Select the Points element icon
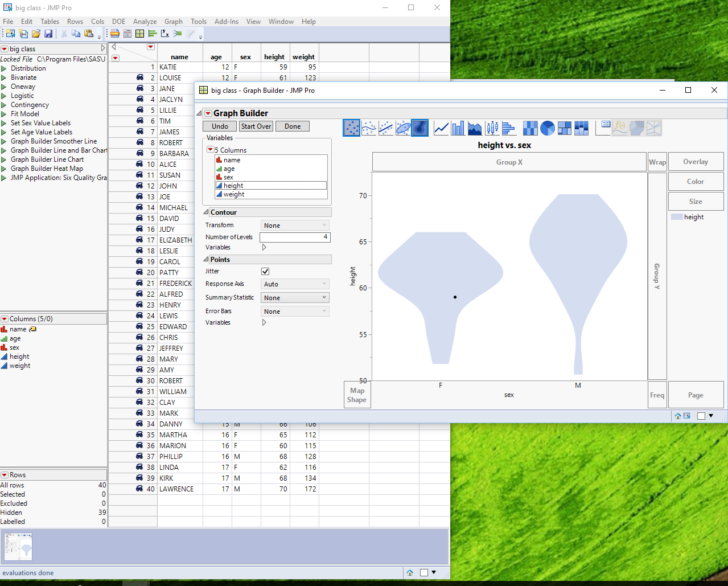Screen dimensions: 728x586 [352, 128]
